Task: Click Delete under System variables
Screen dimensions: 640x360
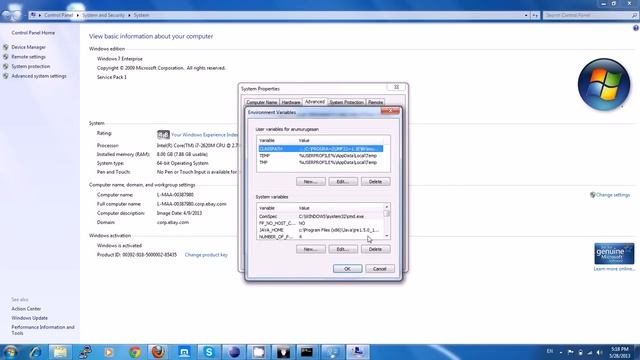Action: pyautogui.click(x=376, y=249)
